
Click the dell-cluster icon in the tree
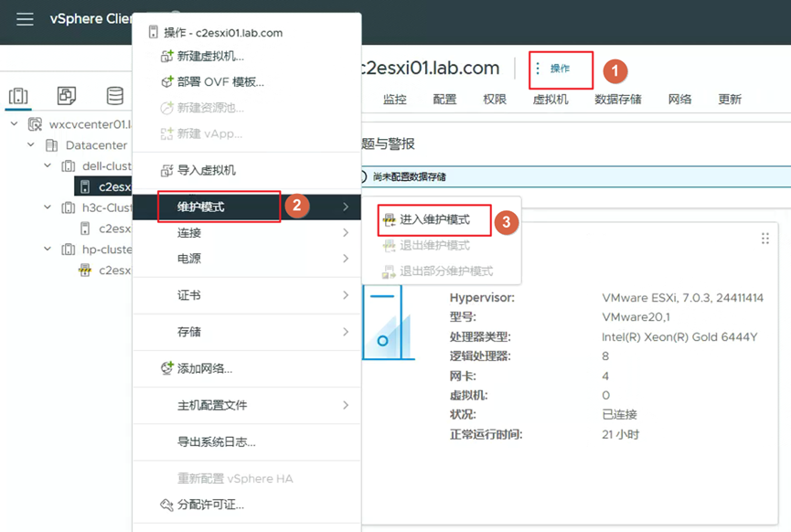pyautogui.click(x=68, y=165)
